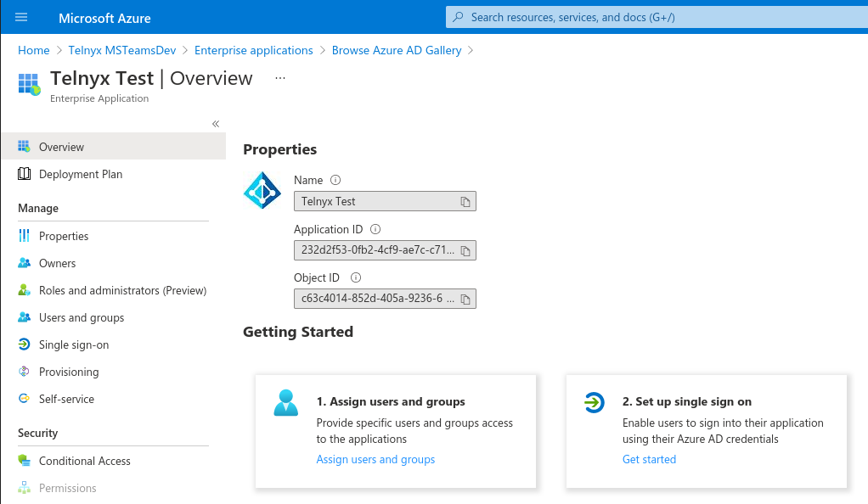868x504 pixels.
Task: Click the Azure AD diamond logo in Properties
Action: pyautogui.click(x=262, y=190)
